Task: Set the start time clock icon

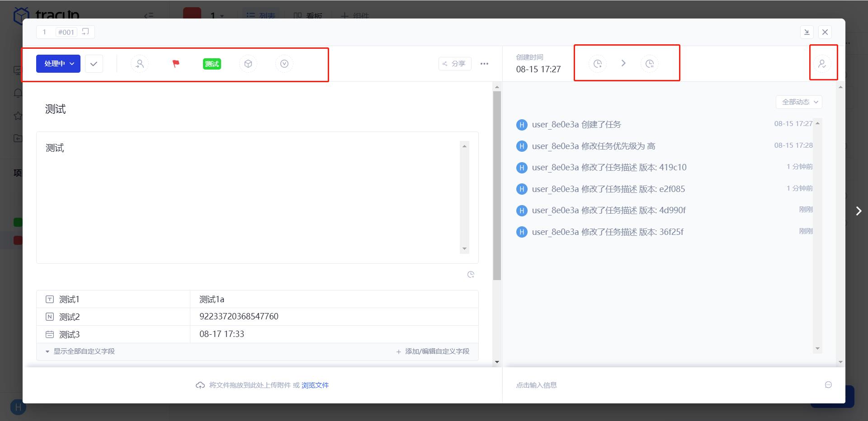Action: click(x=598, y=64)
